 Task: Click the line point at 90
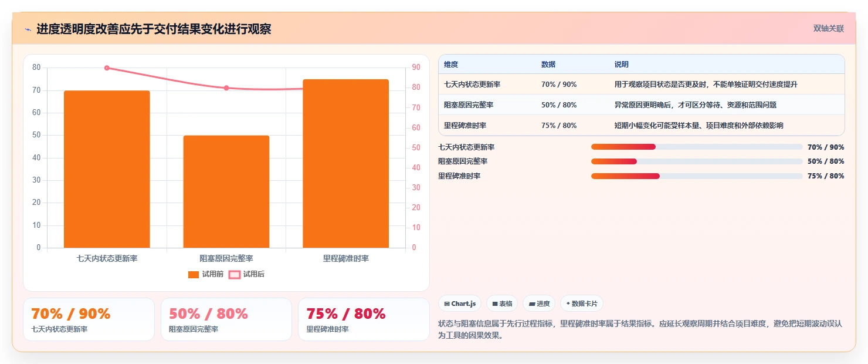point(107,68)
